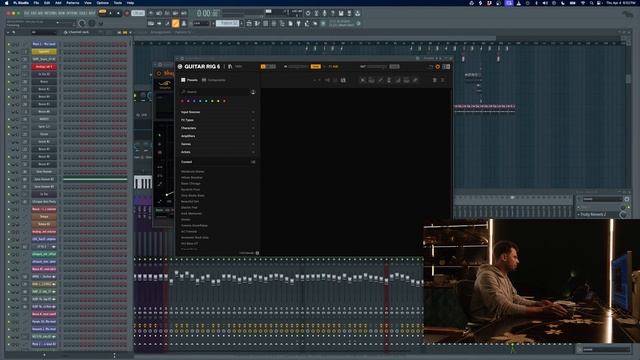Image resolution: width=640 pixels, height=360 pixels.
Task: Open the Tools menu
Action: (118, 3)
